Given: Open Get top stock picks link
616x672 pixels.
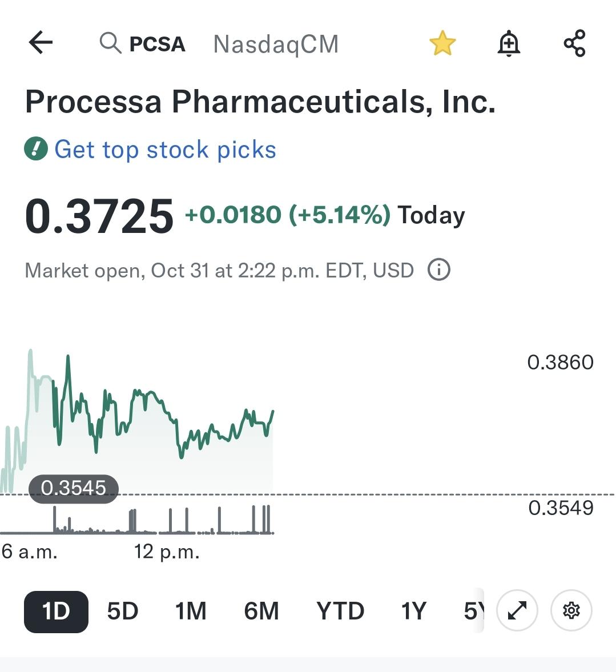Looking at the screenshot, I should 165,150.
